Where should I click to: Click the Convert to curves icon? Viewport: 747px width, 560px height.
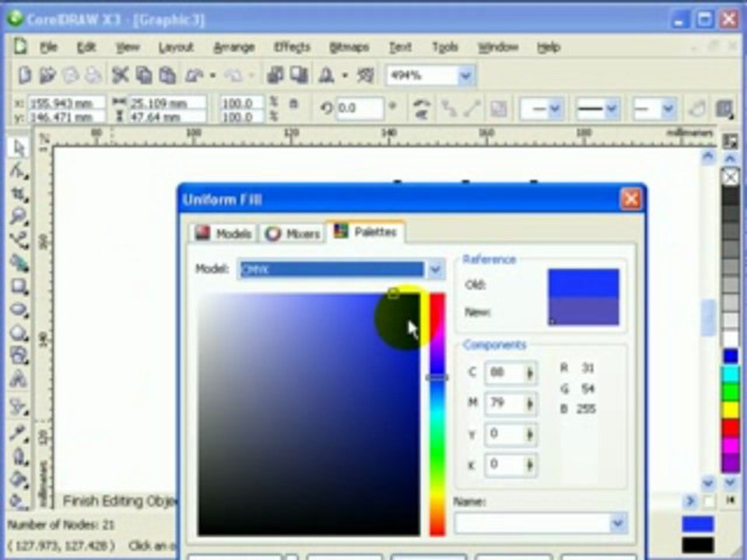coord(696,109)
